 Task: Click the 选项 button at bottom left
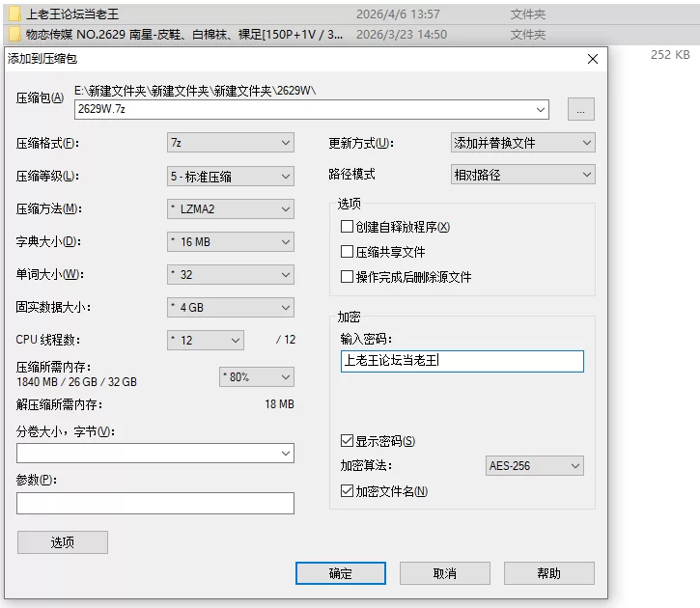63,542
